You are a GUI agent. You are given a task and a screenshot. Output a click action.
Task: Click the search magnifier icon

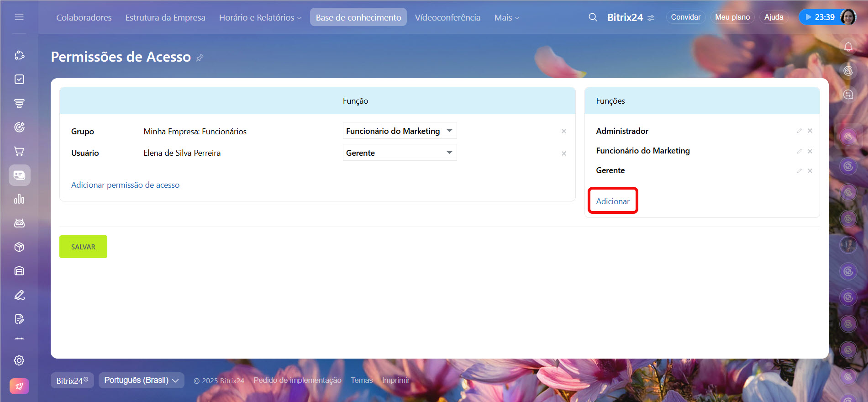(x=593, y=17)
